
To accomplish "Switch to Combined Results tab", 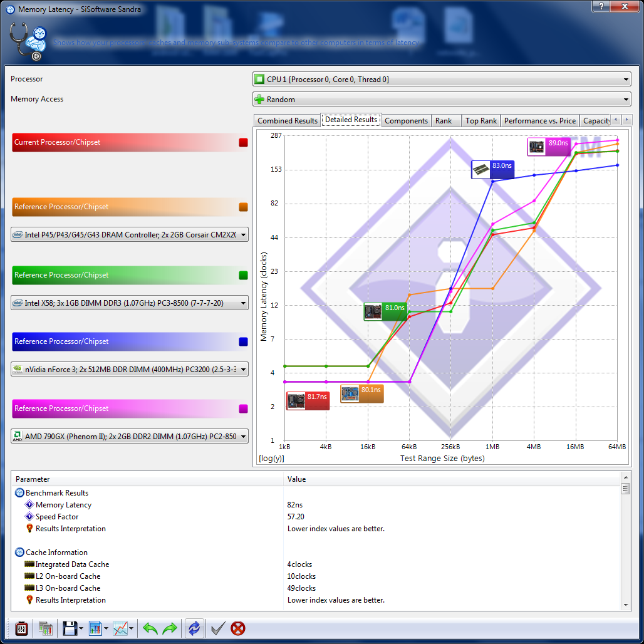I will click(x=287, y=121).
